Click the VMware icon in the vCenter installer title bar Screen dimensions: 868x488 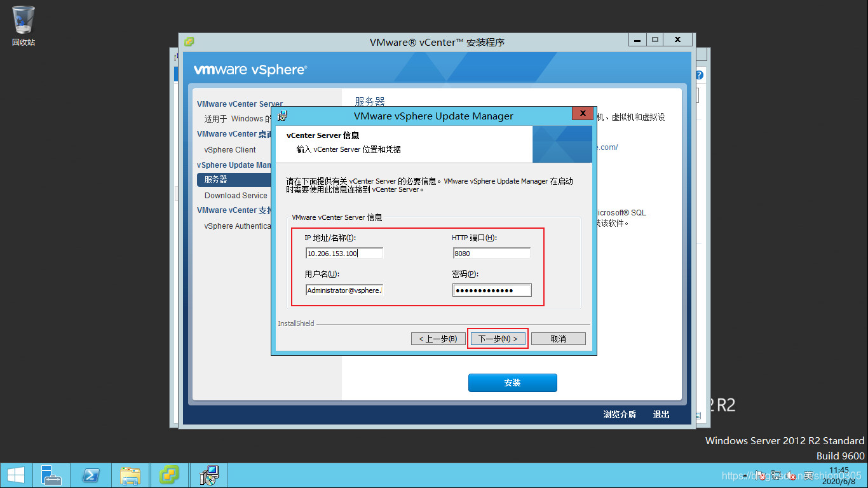pyautogui.click(x=189, y=42)
